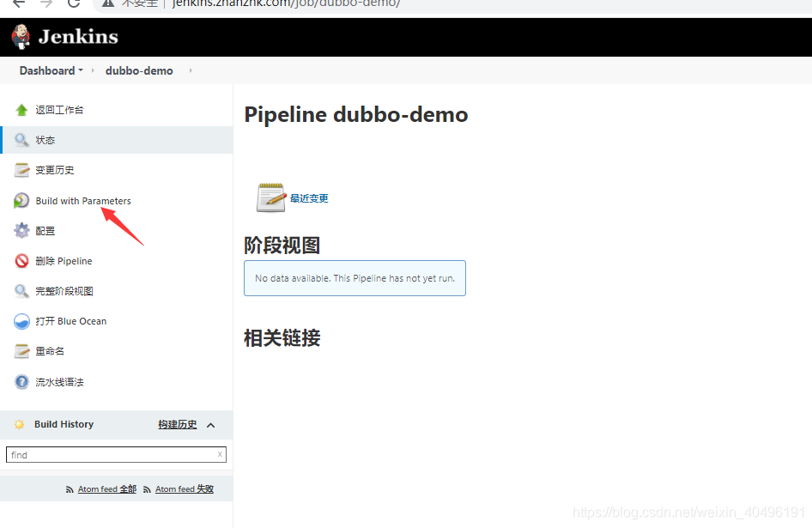Choose 删除 Pipeline in the sidebar

(64, 261)
